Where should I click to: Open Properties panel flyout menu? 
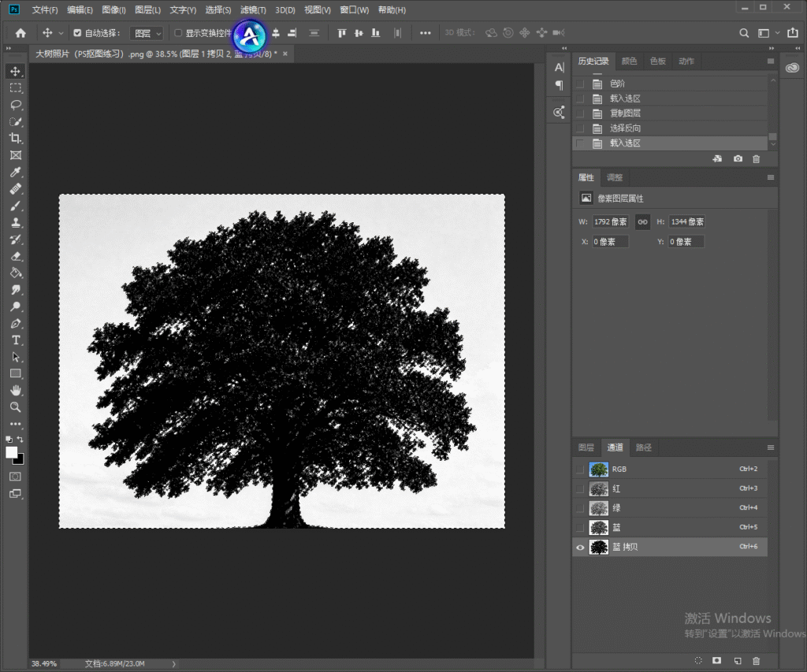pyautogui.click(x=771, y=177)
